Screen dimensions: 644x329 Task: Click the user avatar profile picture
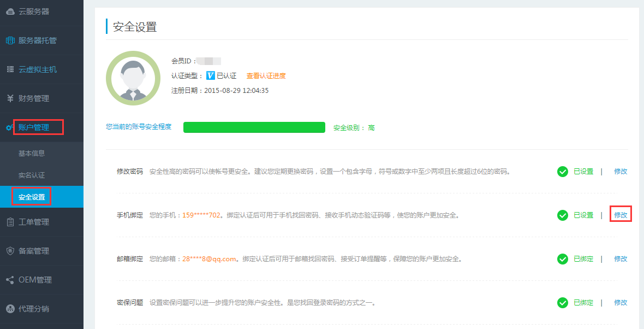click(133, 78)
